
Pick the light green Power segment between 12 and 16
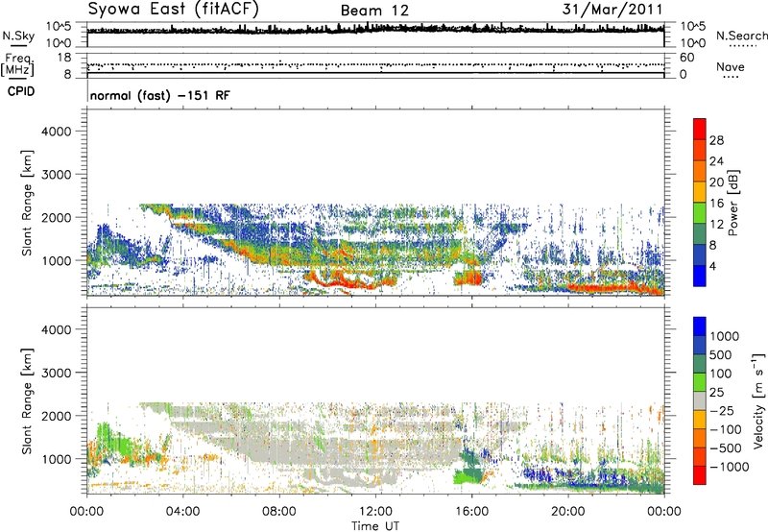[700, 212]
